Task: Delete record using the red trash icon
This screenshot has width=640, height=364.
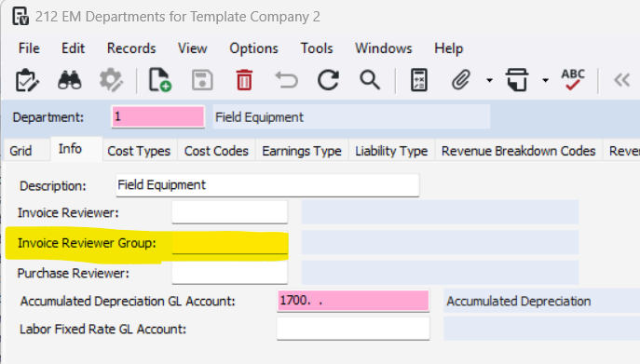Action: [244, 80]
